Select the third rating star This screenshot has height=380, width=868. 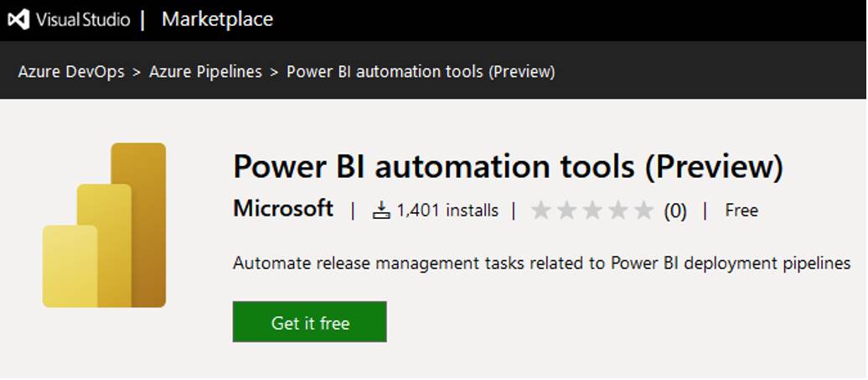click(592, 211)
